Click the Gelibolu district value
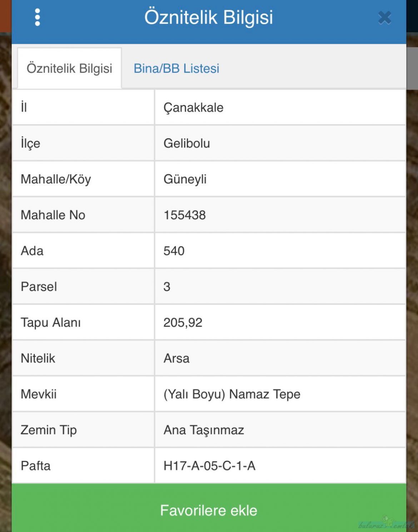 coord(186,143)
